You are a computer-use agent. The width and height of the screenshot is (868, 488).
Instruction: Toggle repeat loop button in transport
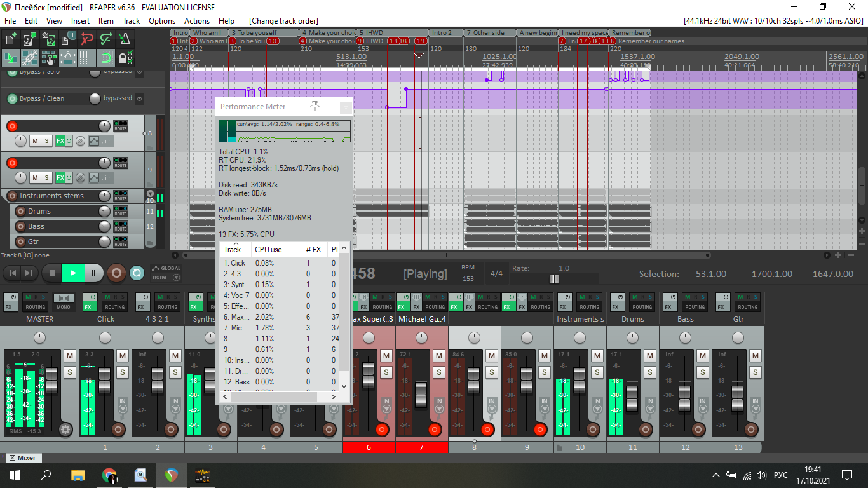pos(137,273)
